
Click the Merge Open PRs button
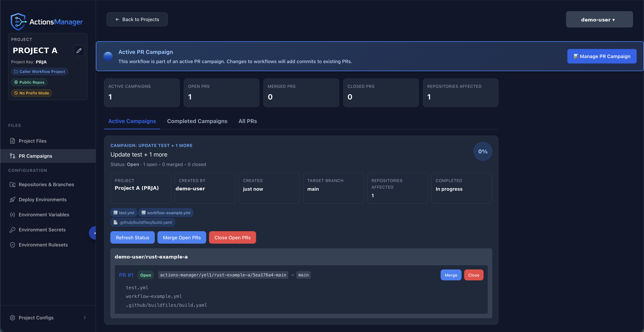coord(182,237)
